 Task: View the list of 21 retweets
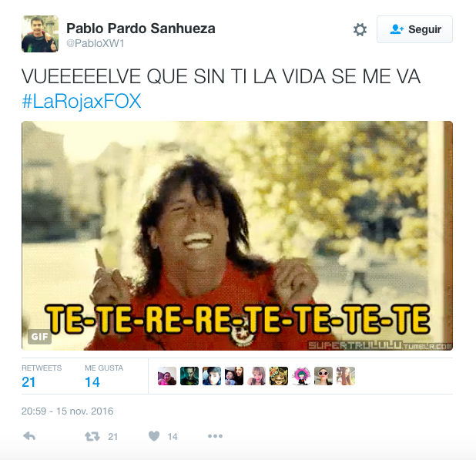pos(42,377)
